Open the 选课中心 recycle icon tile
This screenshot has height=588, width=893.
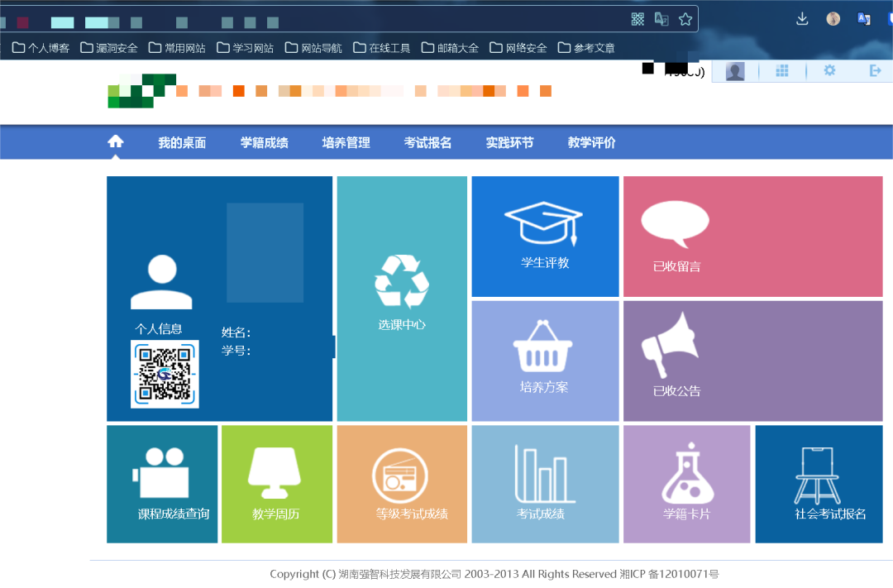tap(401, 281)
